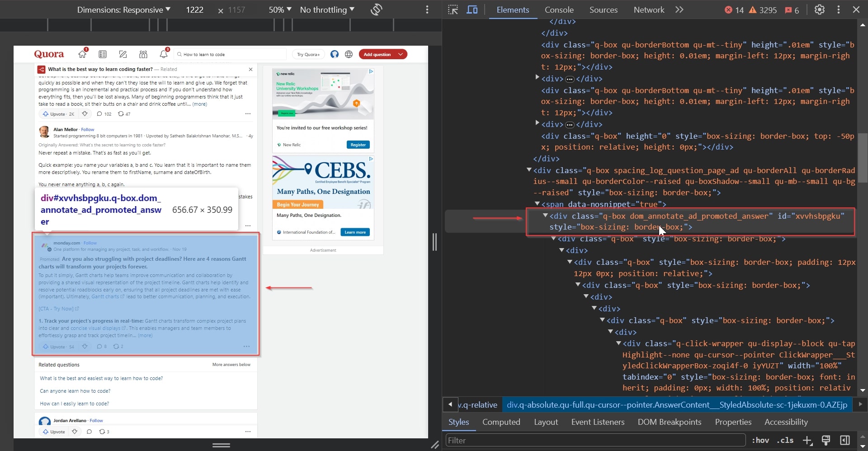Select the Quora home icon
868x451 pixels.
82,54
